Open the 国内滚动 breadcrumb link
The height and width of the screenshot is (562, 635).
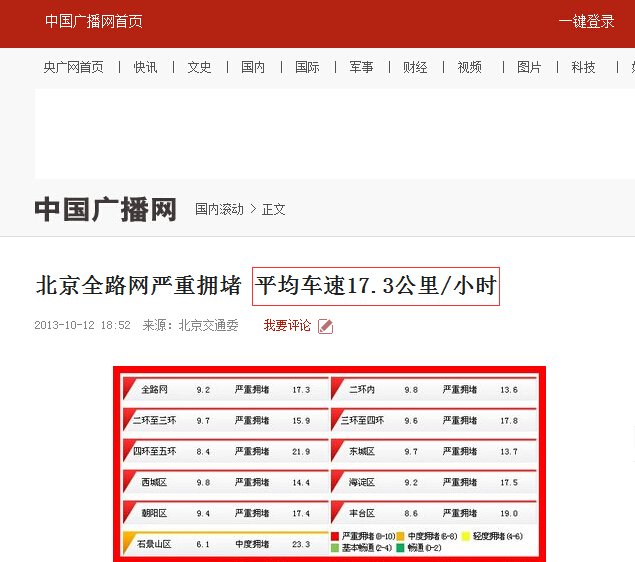point(219,209)
